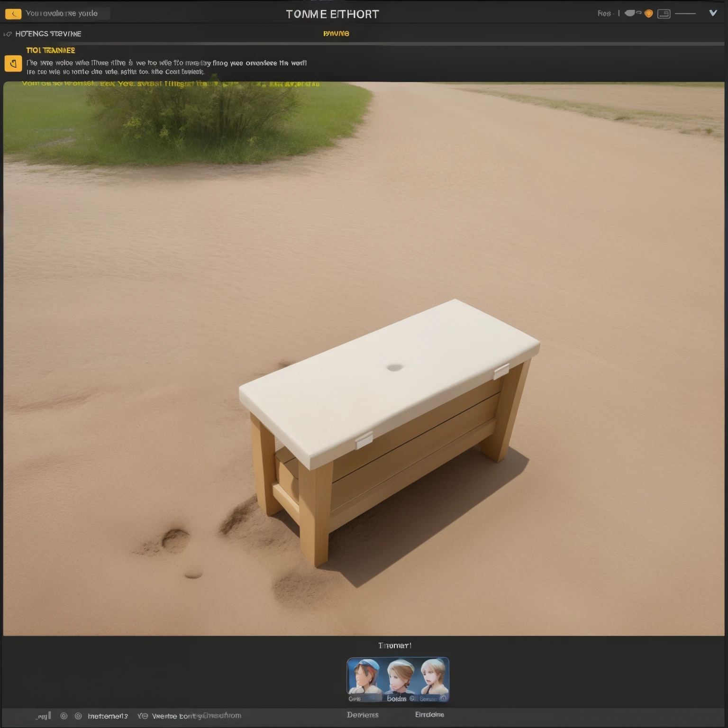Click the 'TONME EITHORT' window title
The width and height of the screenshot is (728, 728).
333,14
